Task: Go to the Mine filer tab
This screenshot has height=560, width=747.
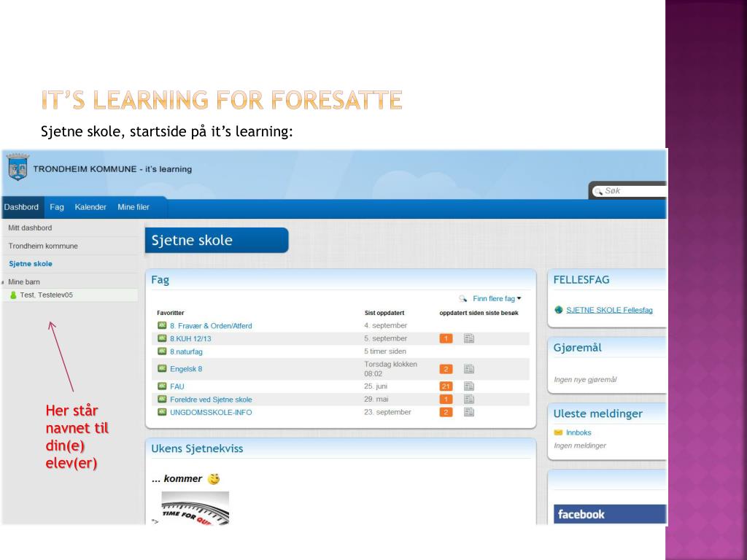Action: point(133,207)
